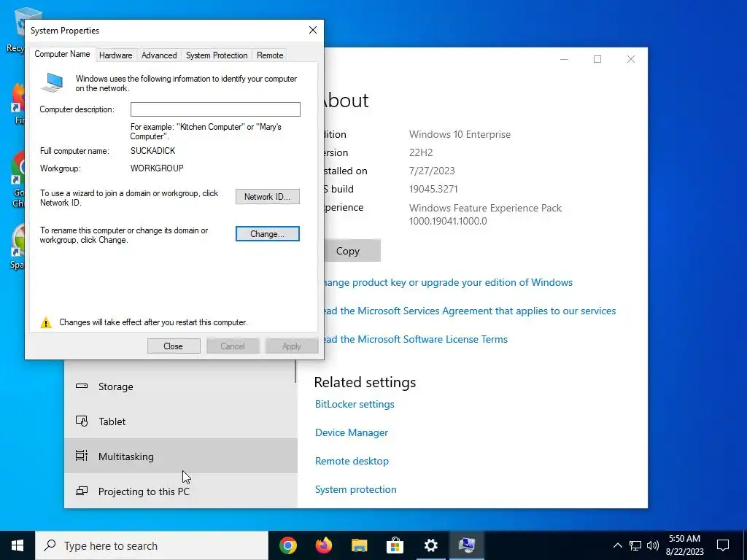Click the Close button in System Properties
This screenshot has width=747, height=560.
(174, 346)
